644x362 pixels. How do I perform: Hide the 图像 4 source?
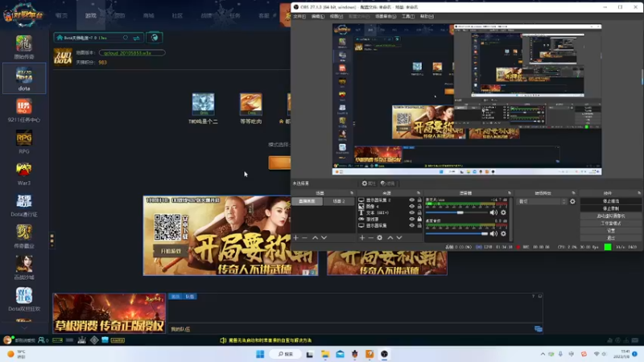[411, 207]
